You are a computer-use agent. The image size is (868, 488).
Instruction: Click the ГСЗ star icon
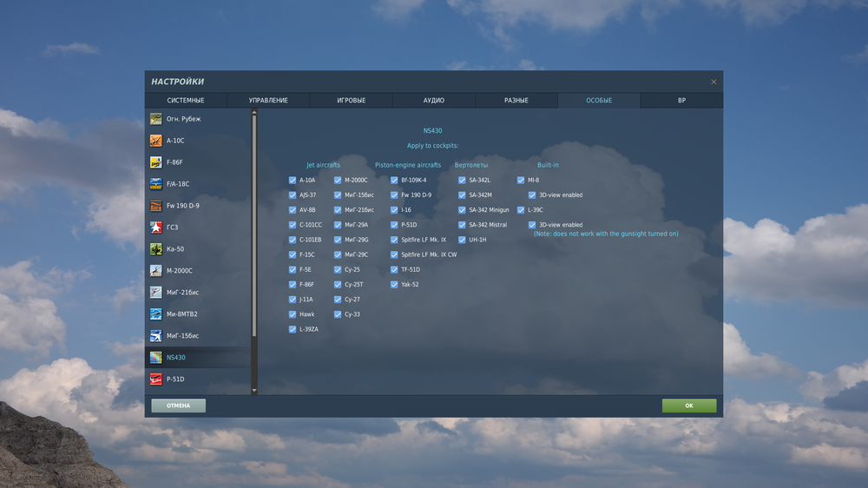click(x=156, y=228)
